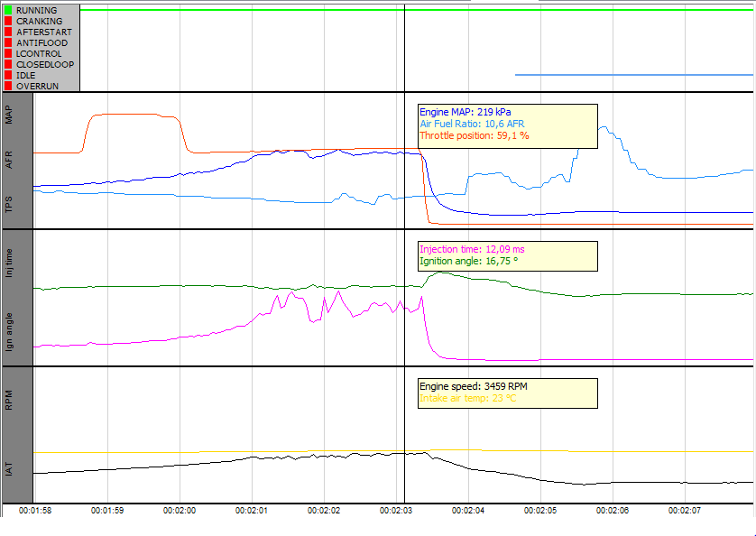Viewport: 756px width, 536px height.
Task: Click the IAT axis label
Action: pos(9,469)
